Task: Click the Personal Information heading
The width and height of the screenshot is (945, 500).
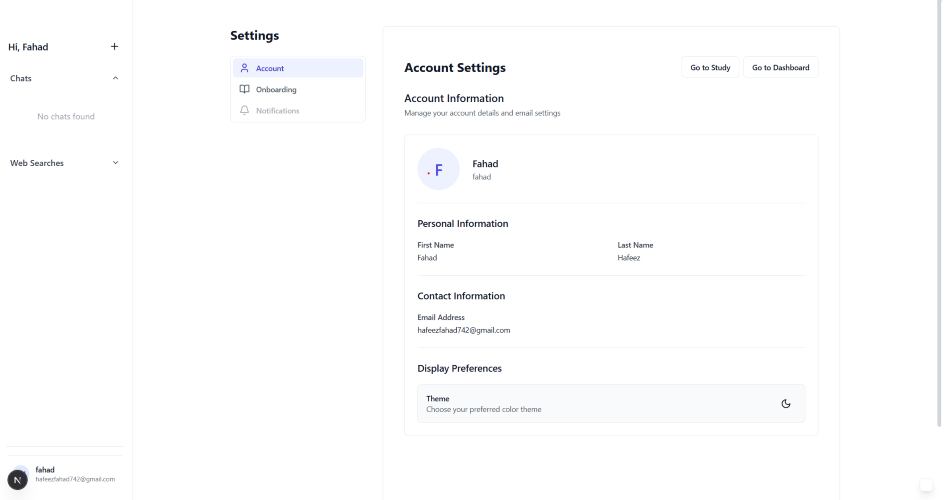Action: coord(463,223)
